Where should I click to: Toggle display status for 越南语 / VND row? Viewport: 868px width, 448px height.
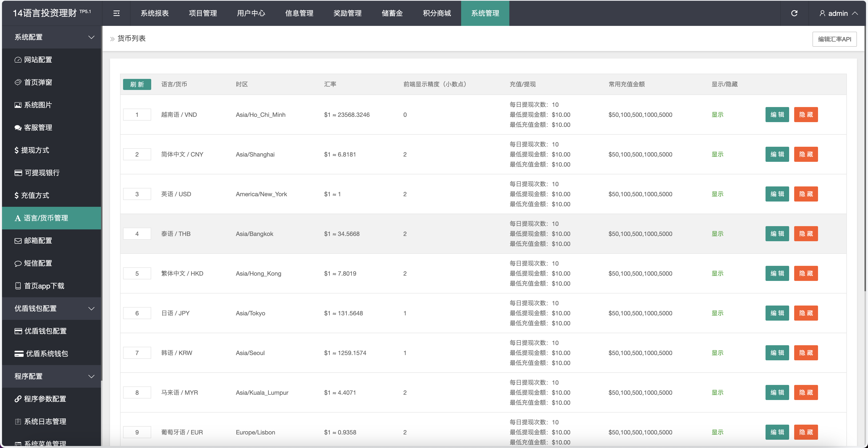[x=718, y=115]
